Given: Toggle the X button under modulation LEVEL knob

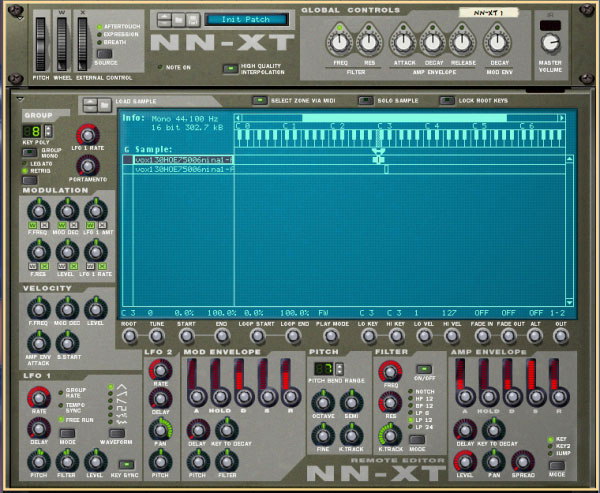Looking at the screenshot, I should click(74, 266).
